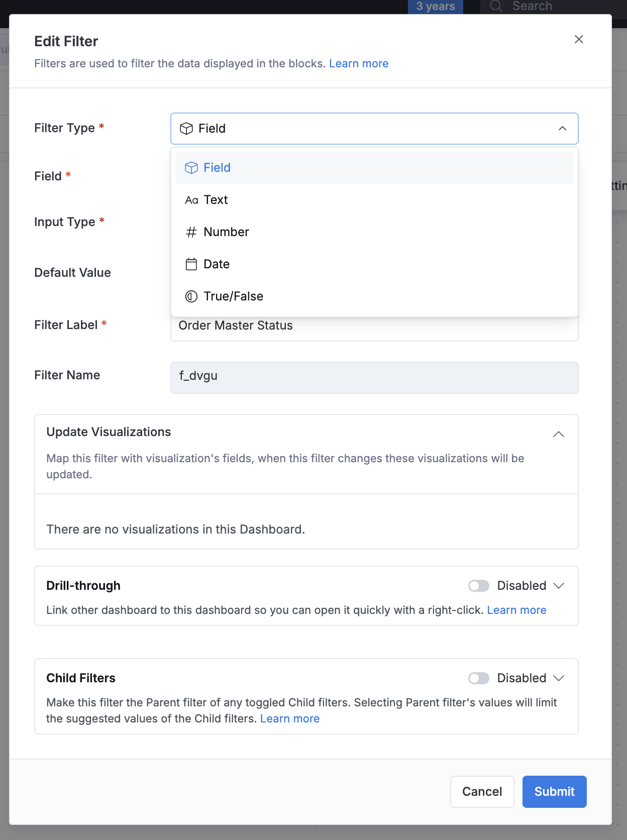Enable the Drill-through toggle

[478, 586]
